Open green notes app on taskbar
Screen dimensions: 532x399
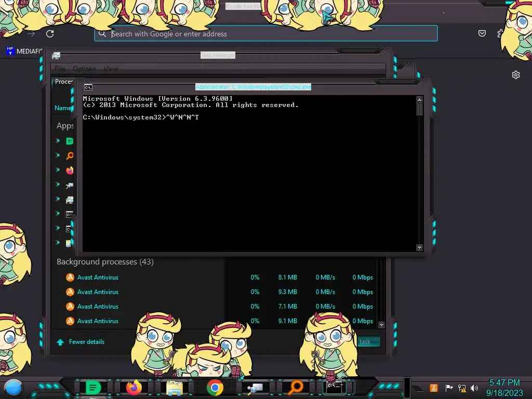coord(93,388)
